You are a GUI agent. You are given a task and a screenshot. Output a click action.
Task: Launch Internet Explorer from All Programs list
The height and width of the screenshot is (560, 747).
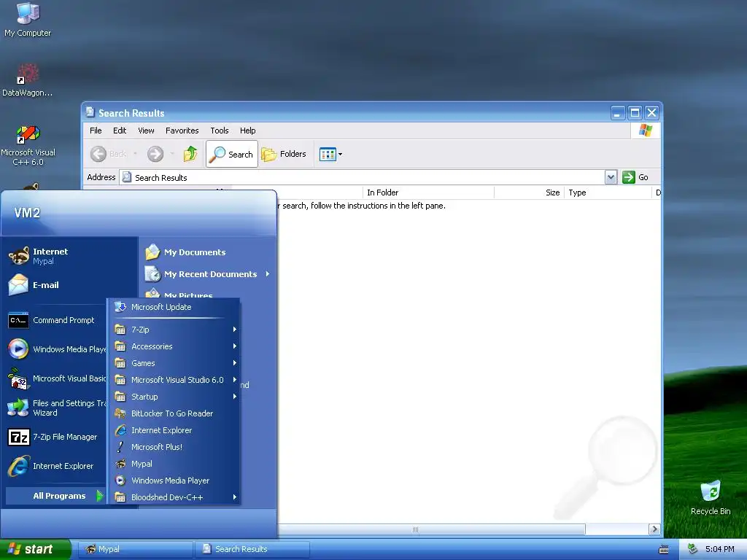tap(175, 430)
